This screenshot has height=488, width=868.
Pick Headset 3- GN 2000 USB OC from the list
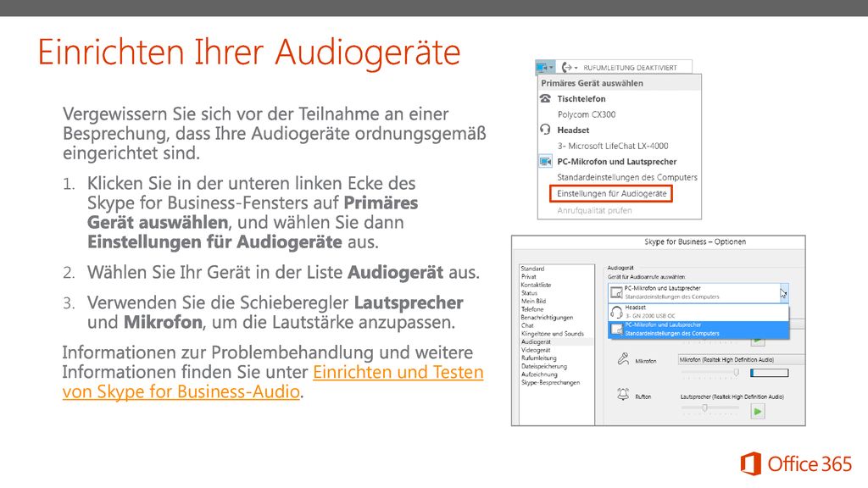(x=698, y=312)
